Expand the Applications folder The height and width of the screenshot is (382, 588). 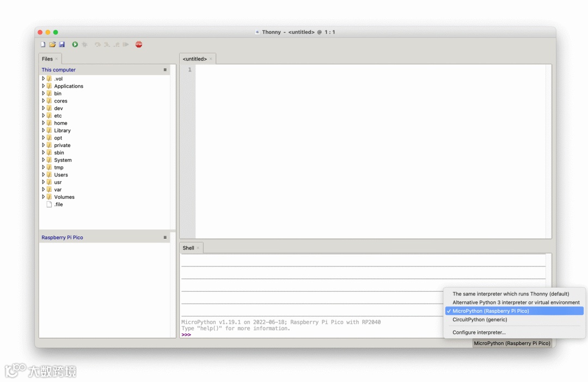click(x=43, y=86)
